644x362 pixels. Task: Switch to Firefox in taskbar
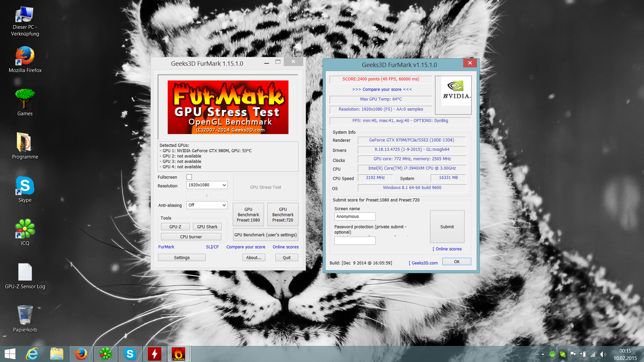[81, 354]
